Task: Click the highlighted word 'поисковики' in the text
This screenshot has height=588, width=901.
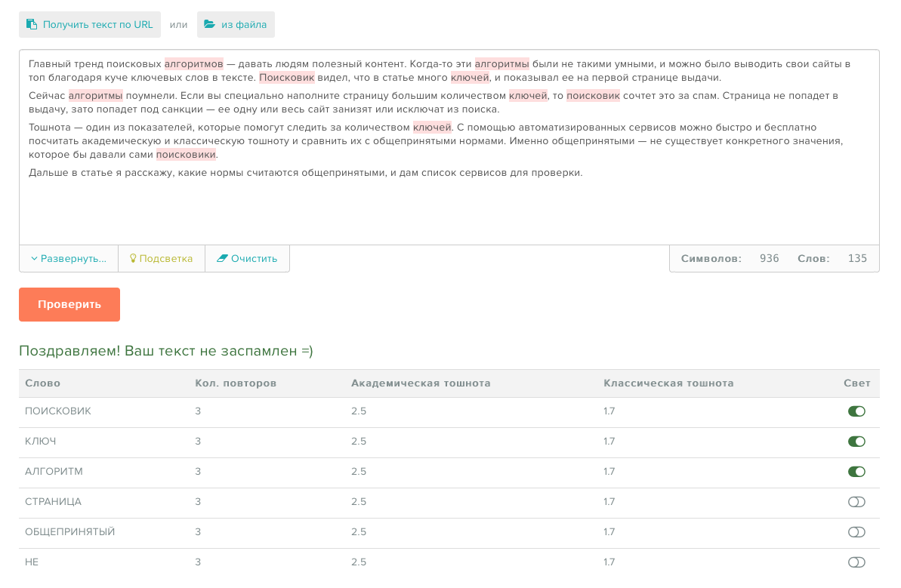Action: (x=186, y=155)
